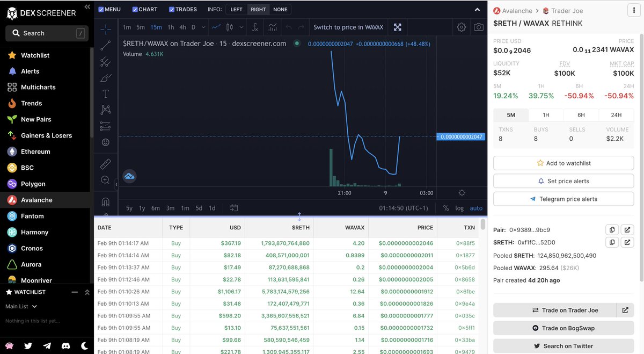
Task: Open Discord from sidebar footer
Action: point(65,346)
